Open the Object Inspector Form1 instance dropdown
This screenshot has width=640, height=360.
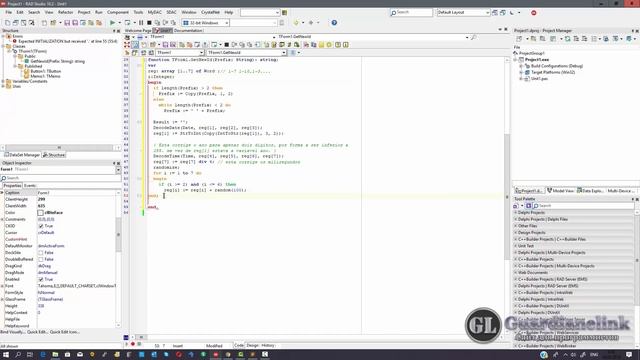(x=118, y=169)
